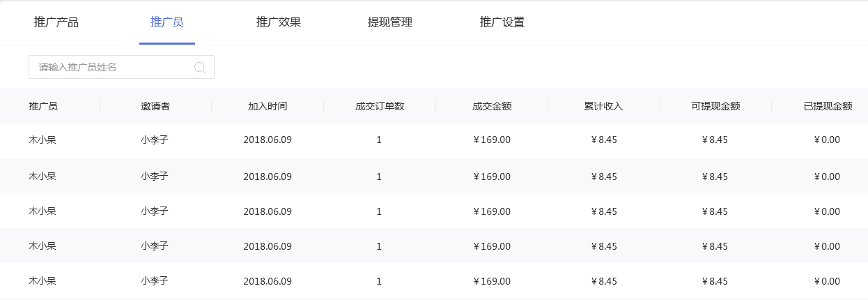Click the search magnifier icon
Image resolution: width=868 pixels, height=300 pixels.
point(200,68)
